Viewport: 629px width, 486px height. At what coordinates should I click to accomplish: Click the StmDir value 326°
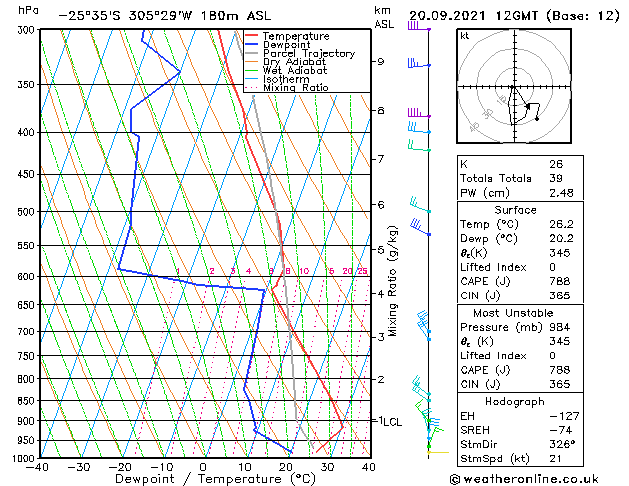[562, 444]
